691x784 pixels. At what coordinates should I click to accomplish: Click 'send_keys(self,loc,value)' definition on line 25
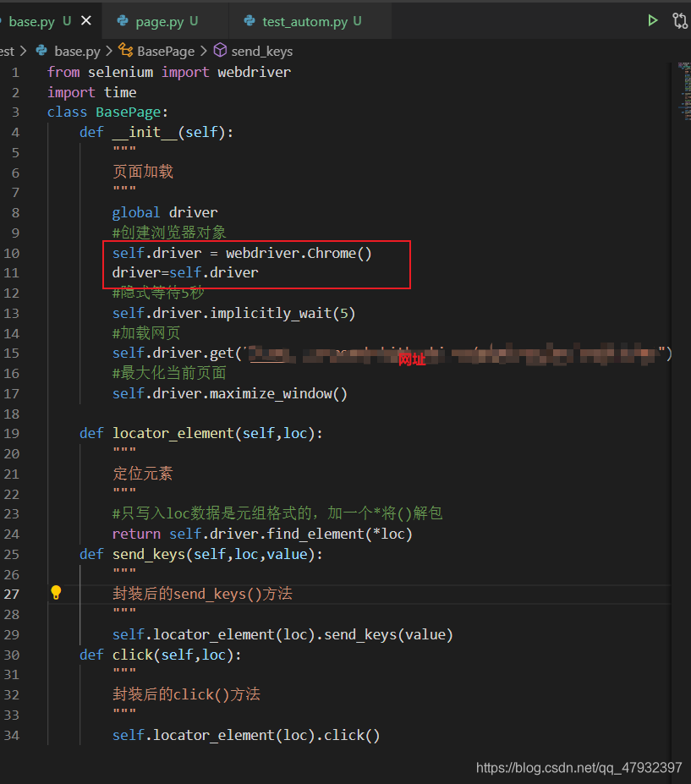213,555
